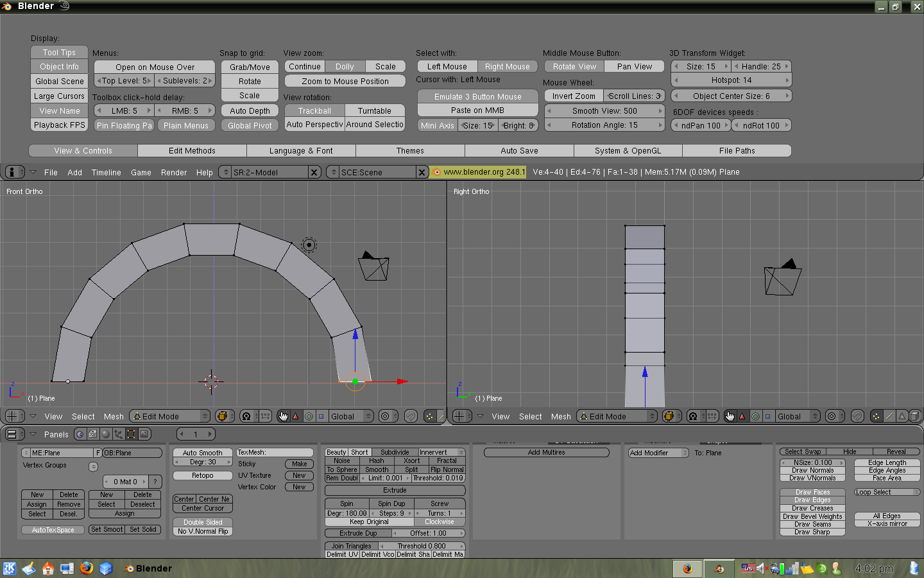Switch to the Themes tab
This screenshot has height=578, width=924.
(x=410, y=151)
